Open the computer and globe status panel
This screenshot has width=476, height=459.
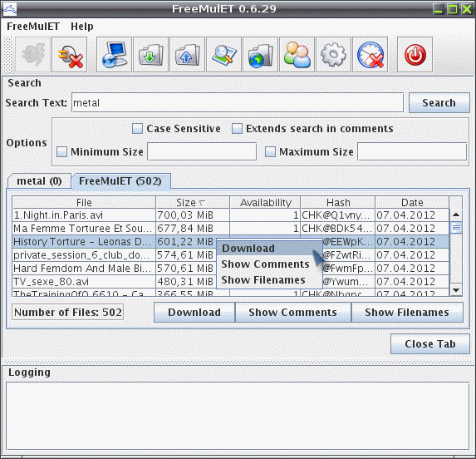pyautogui.click(x=114, y=55)
